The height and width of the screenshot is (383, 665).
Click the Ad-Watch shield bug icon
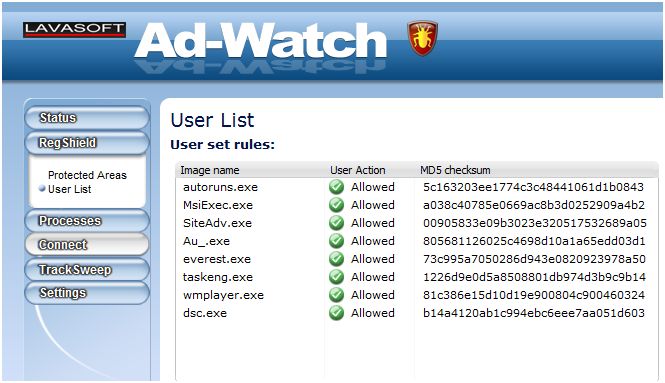pyautogui.click(x=422, y=38)
